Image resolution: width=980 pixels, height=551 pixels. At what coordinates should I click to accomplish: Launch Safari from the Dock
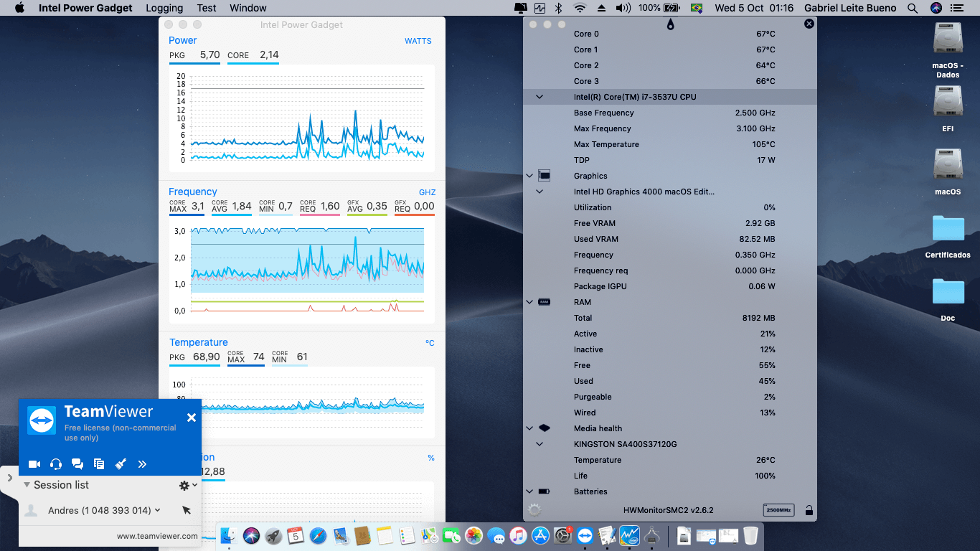click(x=318, y=535)
